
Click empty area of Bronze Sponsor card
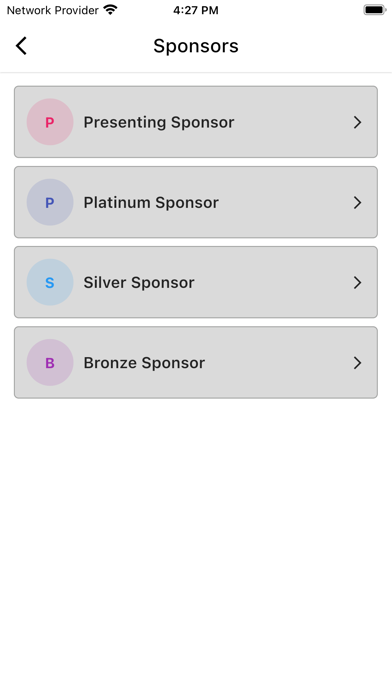click(275, 363)
